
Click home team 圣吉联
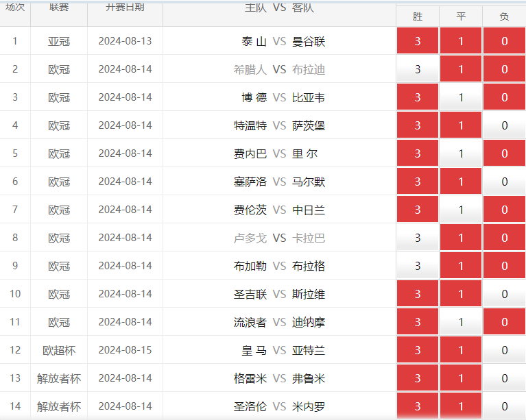coord(250,295)
